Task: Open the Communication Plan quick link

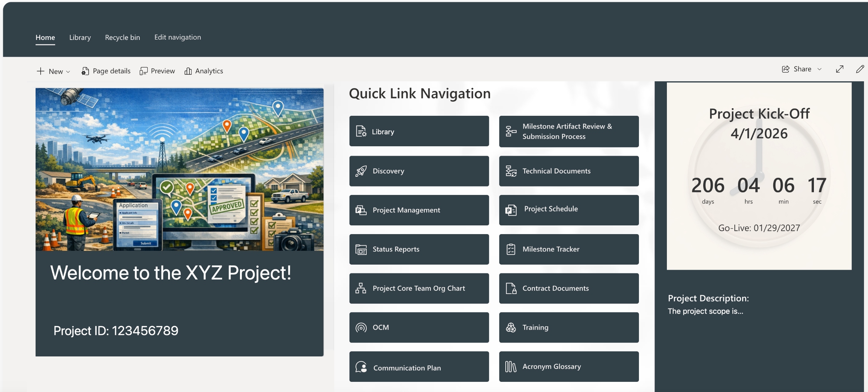Action: pyautogui.click(x=419, y=367)
